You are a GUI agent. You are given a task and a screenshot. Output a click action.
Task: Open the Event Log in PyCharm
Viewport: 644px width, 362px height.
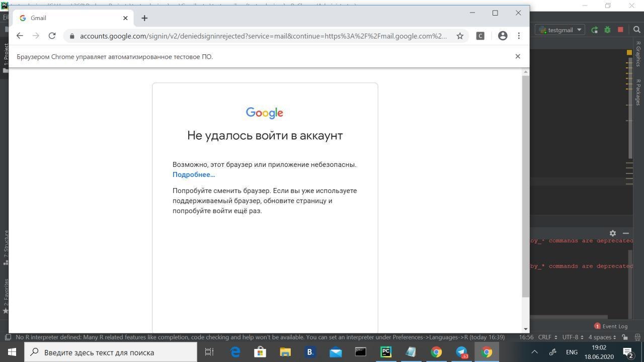[611, 326]
